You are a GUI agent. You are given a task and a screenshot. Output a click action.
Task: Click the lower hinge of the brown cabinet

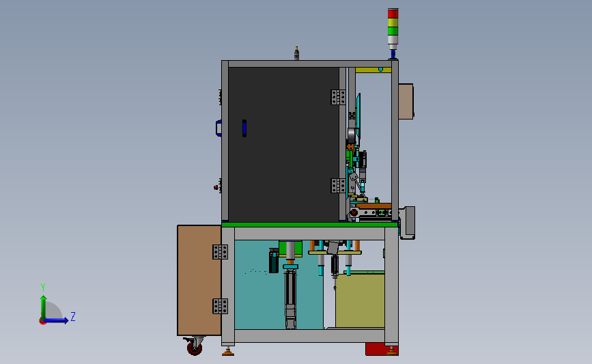coord(220,306)
